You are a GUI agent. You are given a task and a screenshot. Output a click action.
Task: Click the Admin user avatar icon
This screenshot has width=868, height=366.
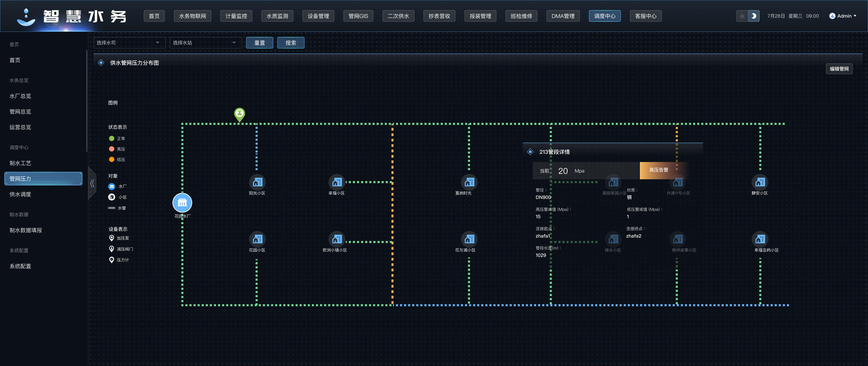832,16
